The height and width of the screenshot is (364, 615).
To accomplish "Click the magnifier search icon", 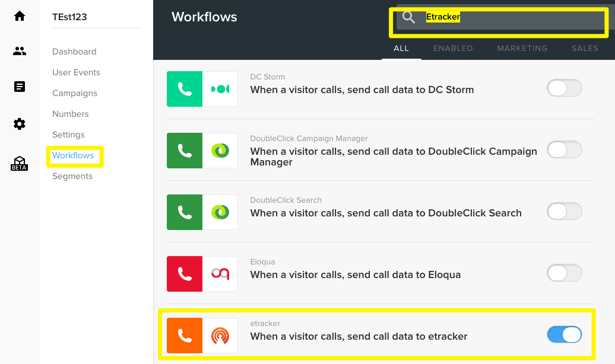I will tap(408, 17).
